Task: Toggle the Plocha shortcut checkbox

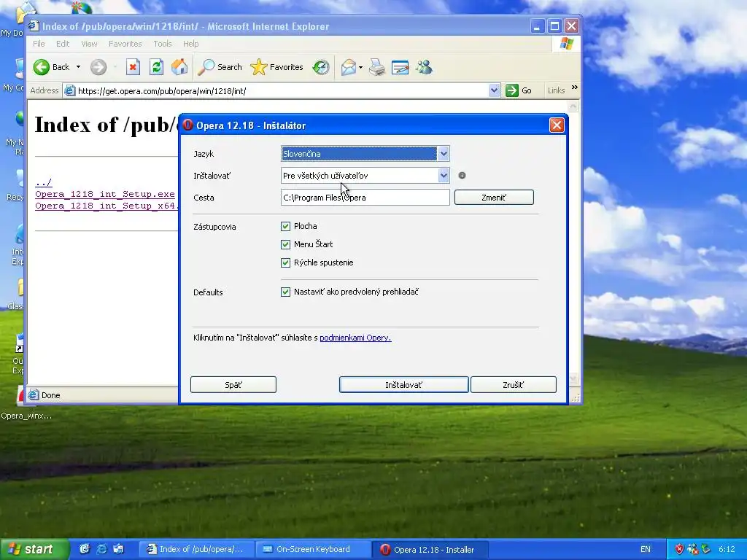Action: point(285,226)
